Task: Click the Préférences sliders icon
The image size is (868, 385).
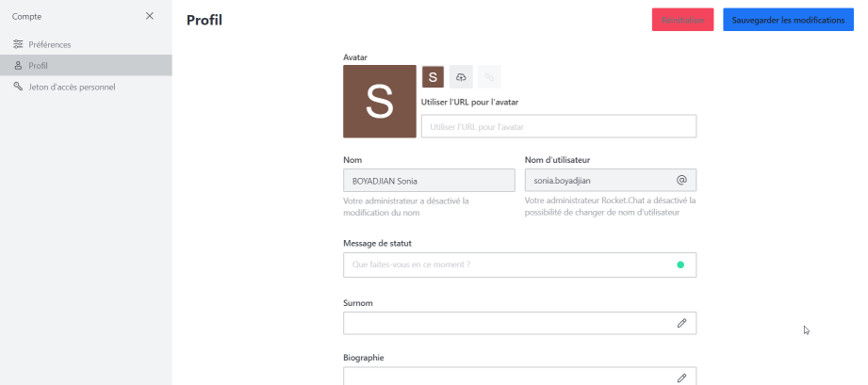Action: click(18, 44)
